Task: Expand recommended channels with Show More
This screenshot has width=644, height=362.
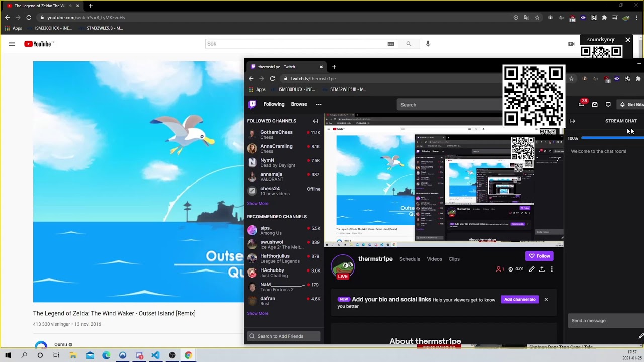Action: coord(258,313)
